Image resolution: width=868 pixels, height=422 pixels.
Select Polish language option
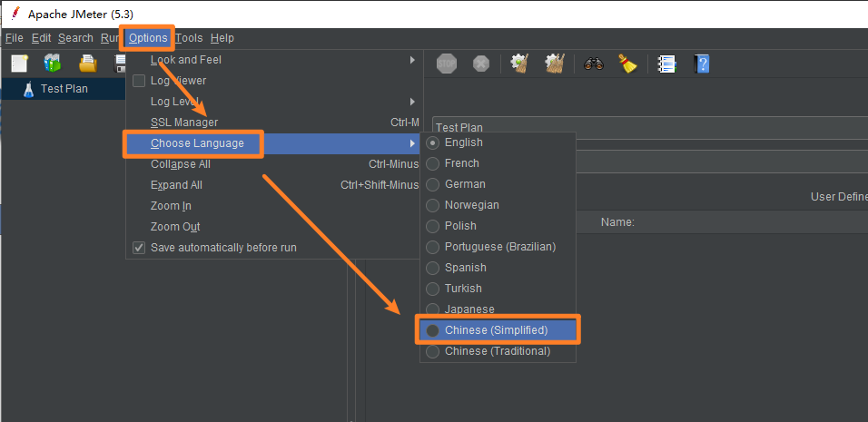[x=498, y=226]
